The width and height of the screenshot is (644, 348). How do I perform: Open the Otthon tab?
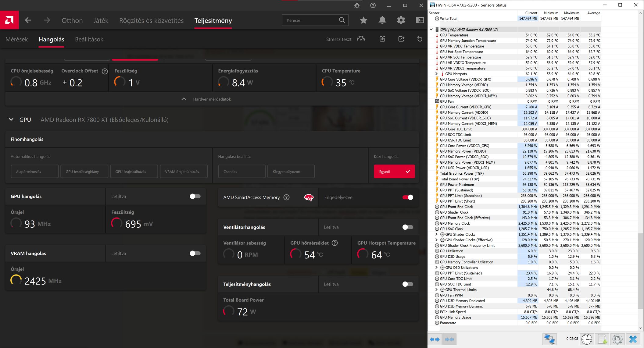tap(72, 20)
